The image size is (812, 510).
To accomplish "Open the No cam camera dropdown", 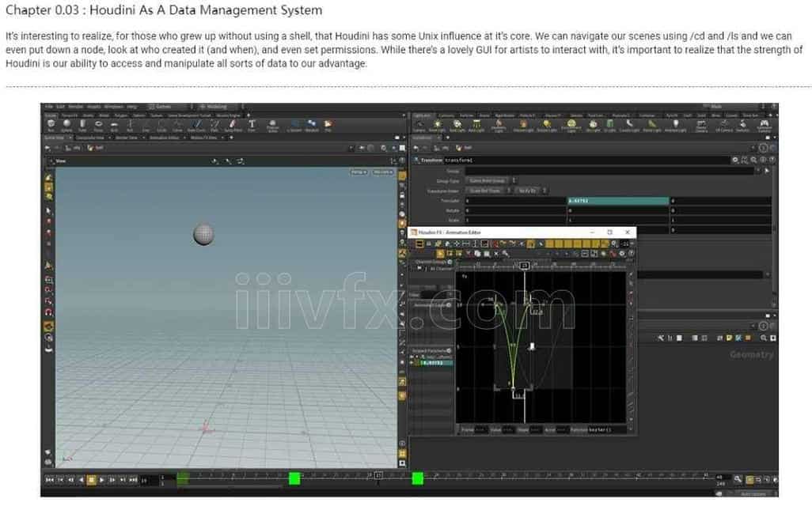I will click(x=383, y=172).
